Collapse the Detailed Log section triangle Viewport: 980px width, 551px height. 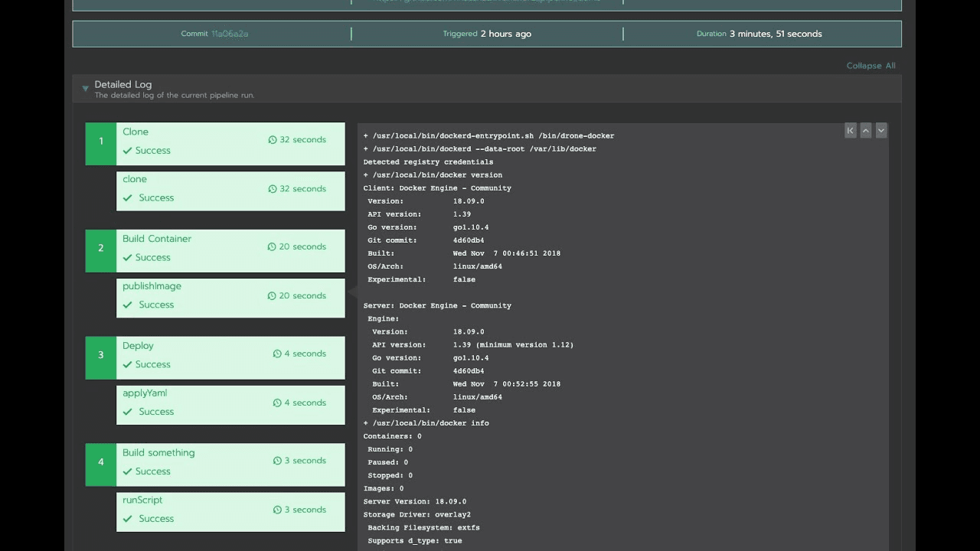tap(85, 90)
